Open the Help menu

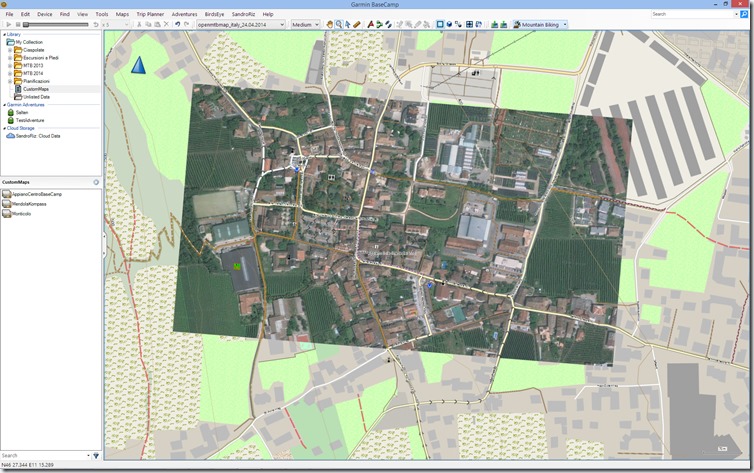coord(268,14)
